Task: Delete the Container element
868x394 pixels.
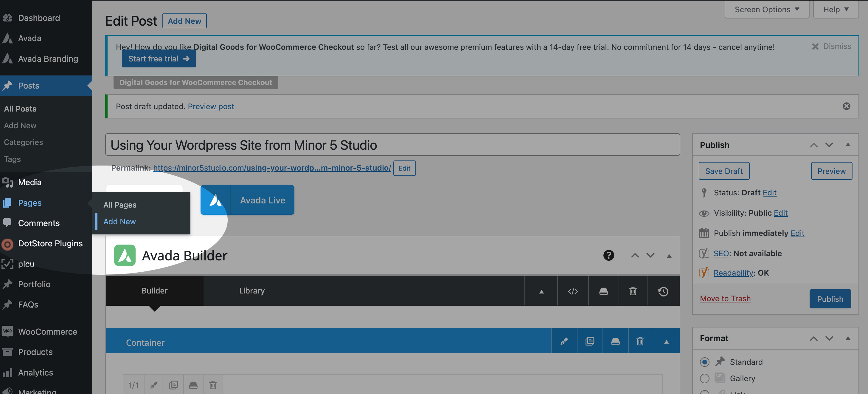Action: [x=640, y=341]
